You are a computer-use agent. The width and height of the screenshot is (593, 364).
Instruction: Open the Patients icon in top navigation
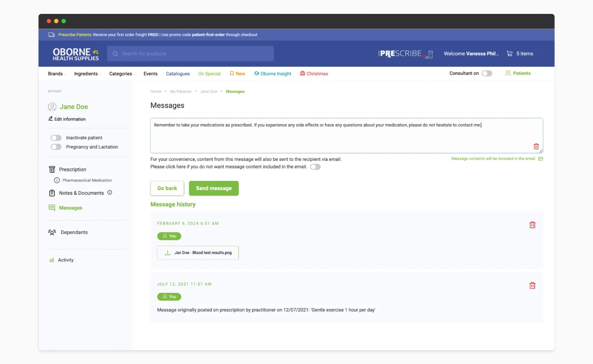point(508,73)
